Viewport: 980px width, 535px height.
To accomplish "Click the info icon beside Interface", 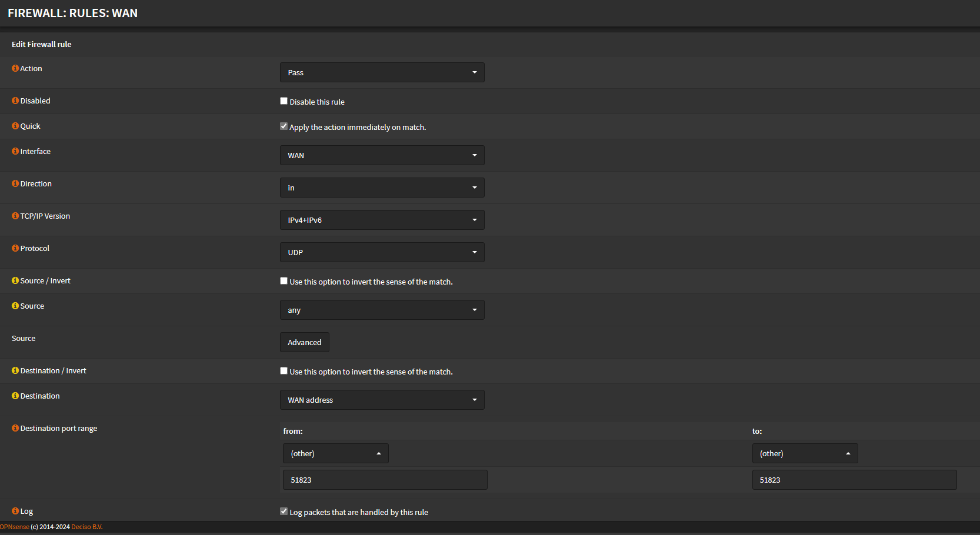I will [15, 151].
